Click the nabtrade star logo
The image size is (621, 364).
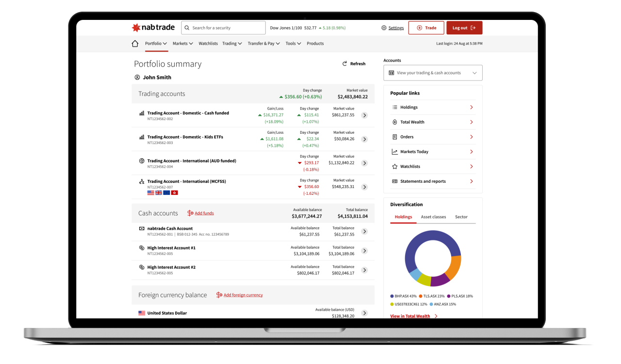(x=136, y=28)
